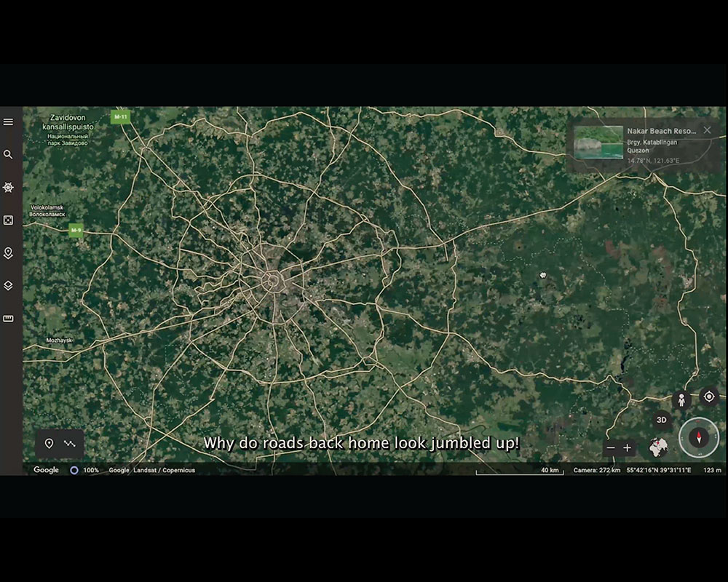The image size is (728, 582).
Task: Toggle the 3D view button
Action: point(661,420)
